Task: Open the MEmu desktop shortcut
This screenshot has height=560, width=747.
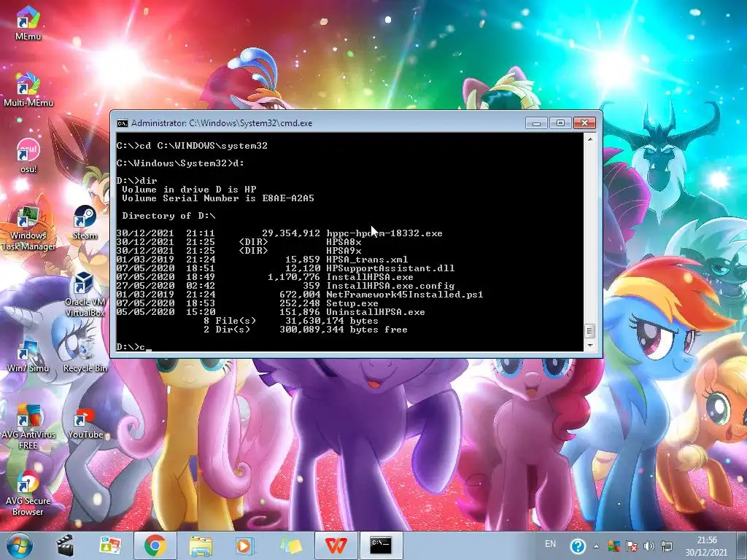Action: [28, 22]
